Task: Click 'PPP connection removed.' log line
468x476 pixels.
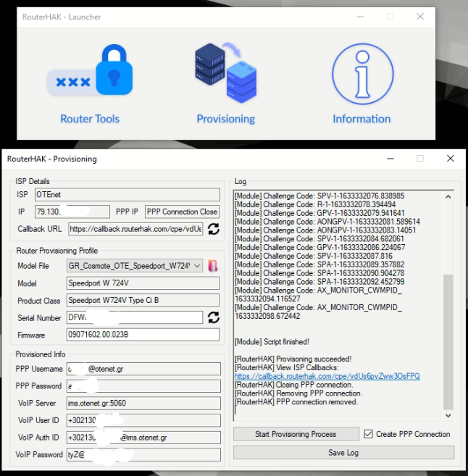Action: click(296, 402)
